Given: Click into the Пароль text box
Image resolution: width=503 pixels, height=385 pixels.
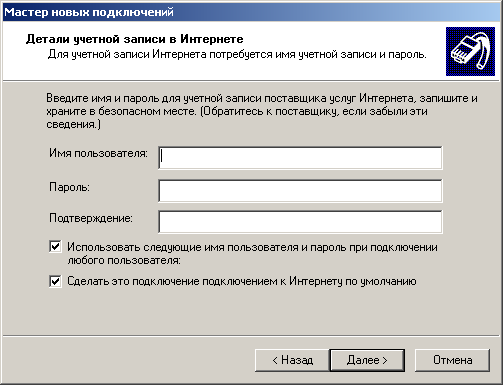Looking at the screenshot, I should [x=300, y=191].
